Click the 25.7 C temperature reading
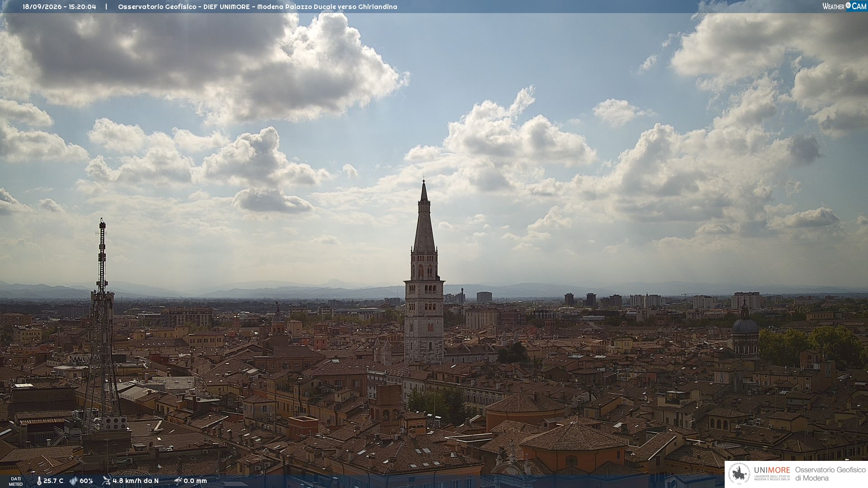The height and width of the screenshot is (488, 868). [53, 481]
